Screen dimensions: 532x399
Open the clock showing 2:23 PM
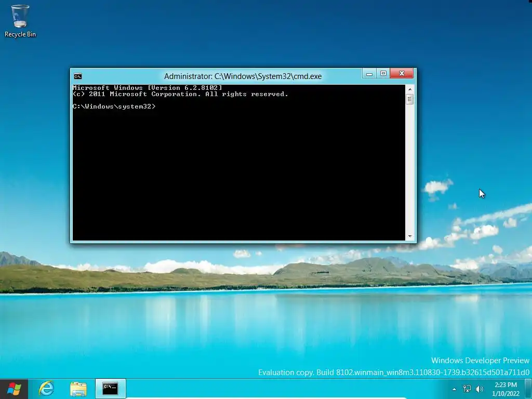tap(506, 389)
